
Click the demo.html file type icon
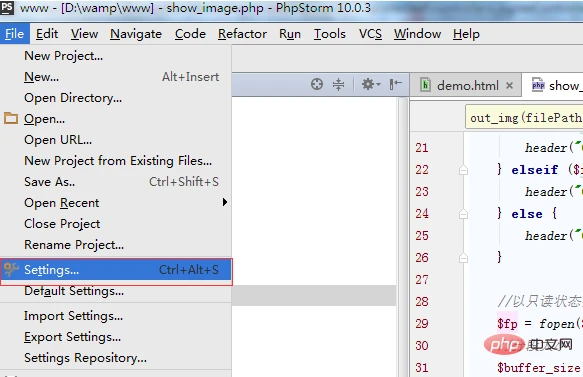425,85
